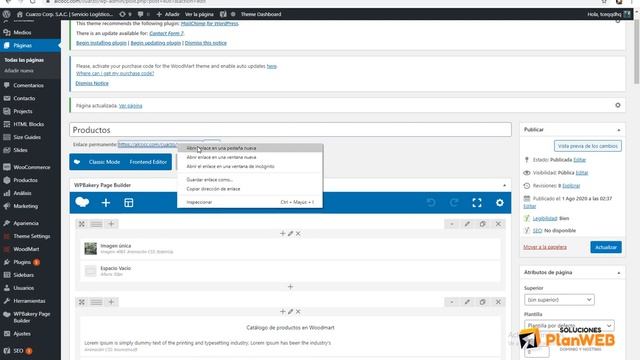The height and width of the screenshot is (360, 640).
Task: Add column to first row
Action: pos(111,224)
